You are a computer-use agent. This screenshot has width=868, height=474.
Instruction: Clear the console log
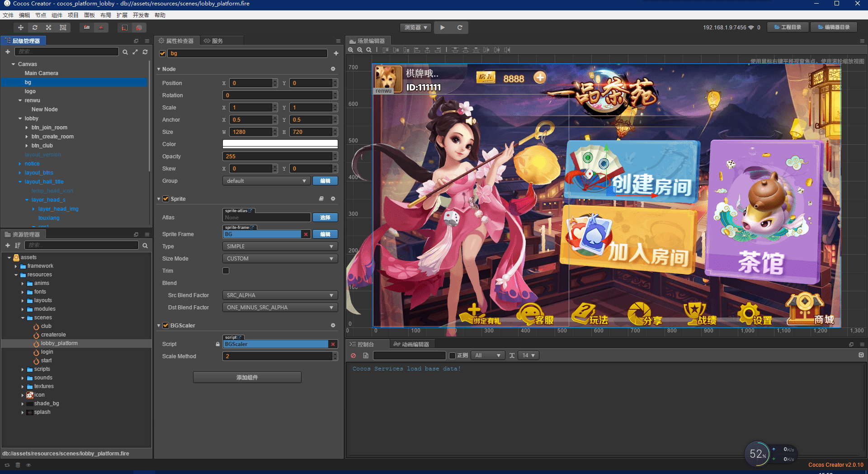point(354,355)
